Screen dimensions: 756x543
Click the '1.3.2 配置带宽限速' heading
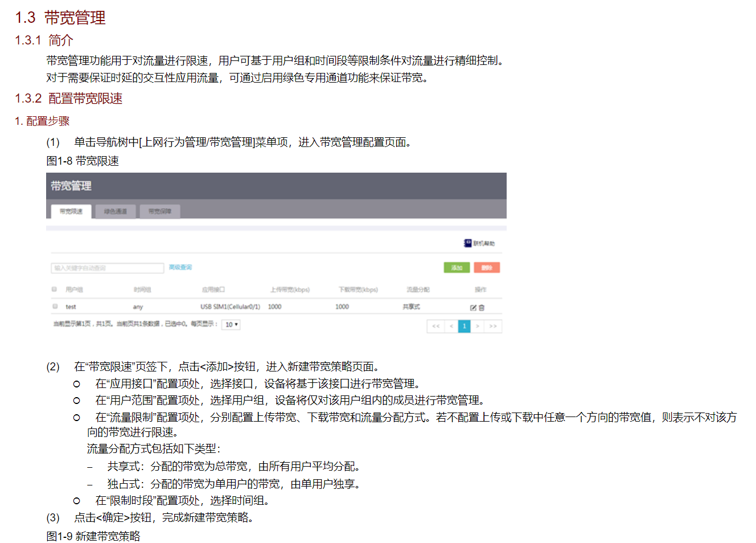click(69, 99)
